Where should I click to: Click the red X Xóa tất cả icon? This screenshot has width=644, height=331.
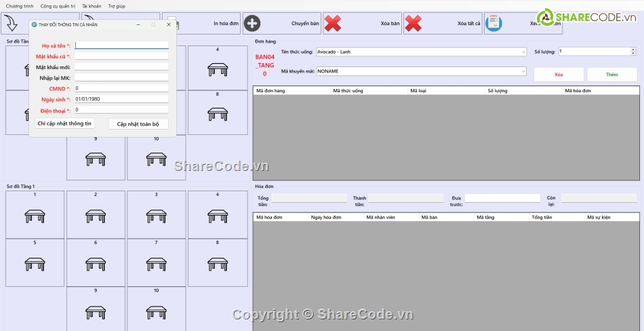click(413, 23)
